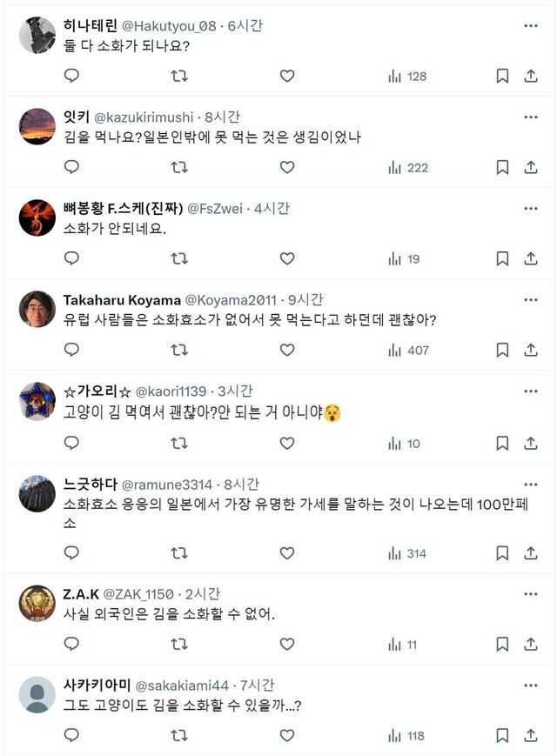557x756 pixels.
Task: Share the 느긋하다 tweet
Action: [531, 553]
